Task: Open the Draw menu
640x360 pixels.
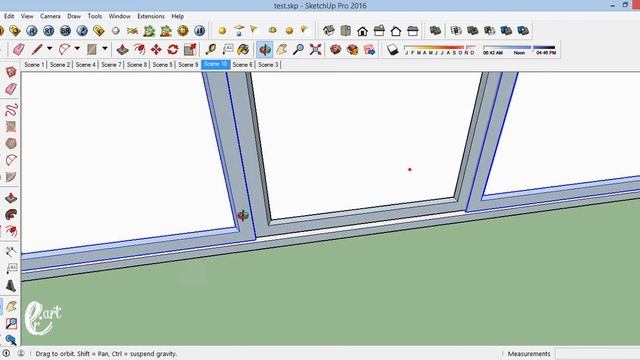Action: pyautogui.click(x=74, y=16)
